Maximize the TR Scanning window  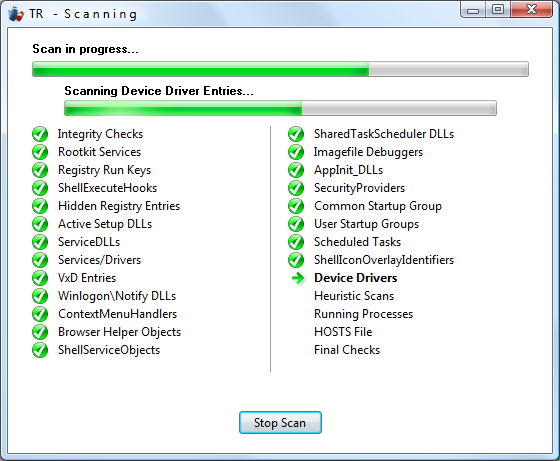(x=498, y=10)
